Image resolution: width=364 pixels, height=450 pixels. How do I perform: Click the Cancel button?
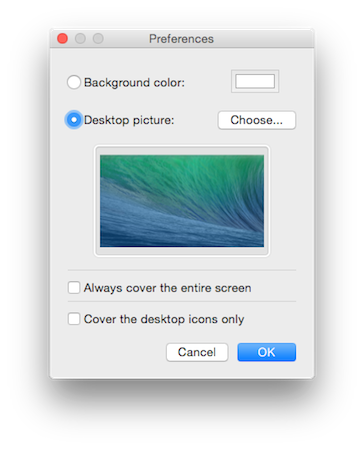197,352
